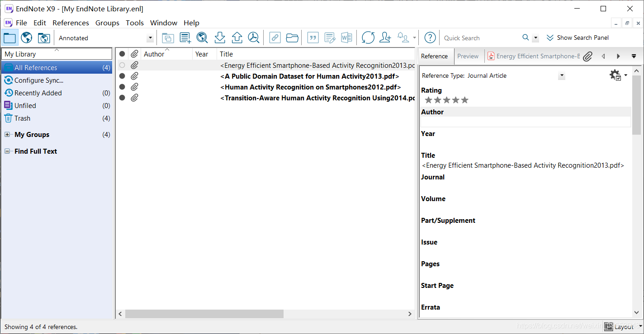The height and width of the screenshot is (334, 644).
Task: Go to previous tab with left arrow
Action: coord(603,56)
